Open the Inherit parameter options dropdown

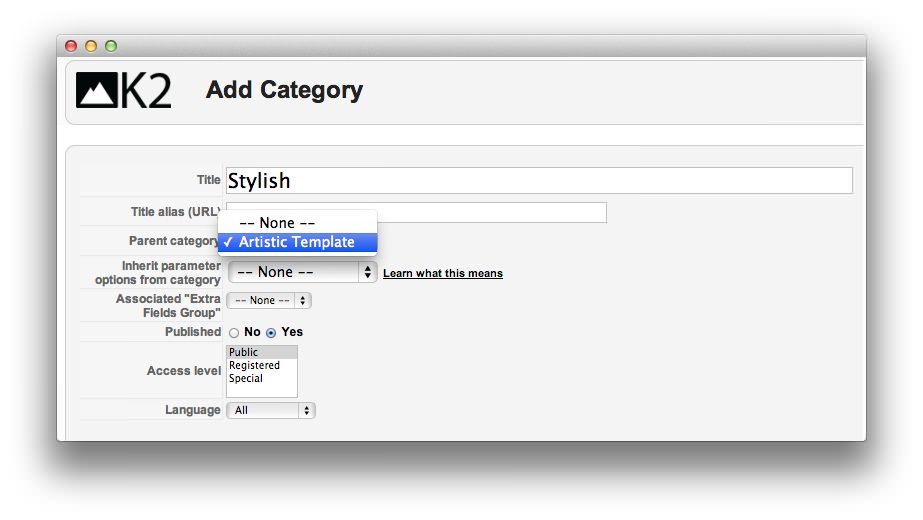pos(302,272)
